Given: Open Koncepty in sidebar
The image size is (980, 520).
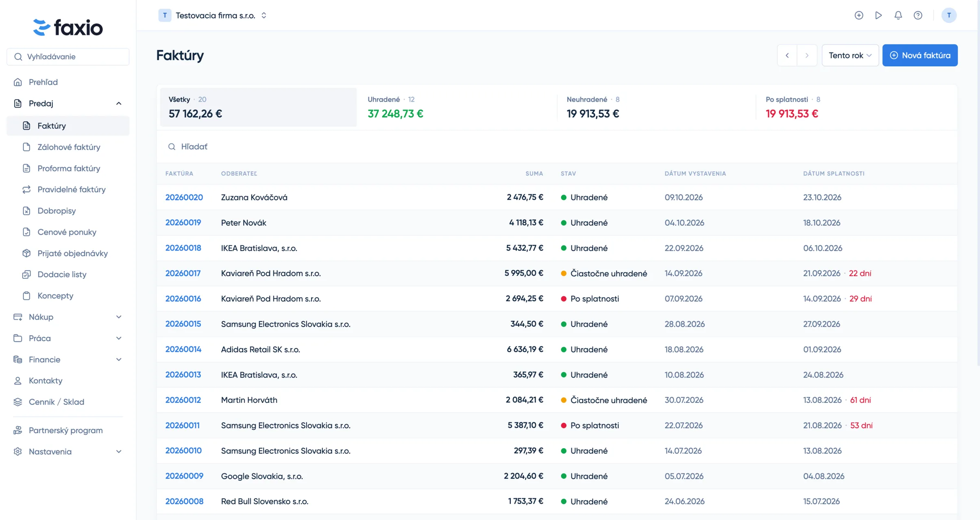Looking at the screenshot, I should tap(68, 296).
